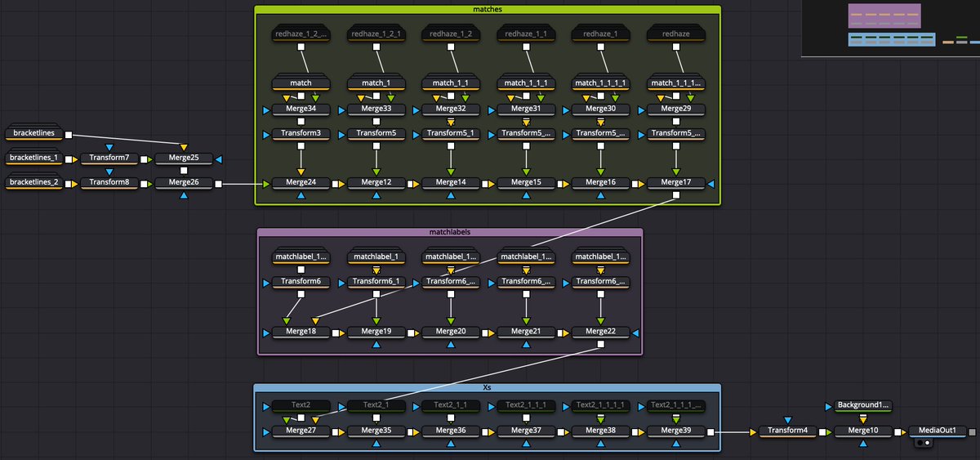This screenshot has width=980, height=460.
Task: Select the match_1_1 node
Action: pyautogui.click(x=451, y=83)
